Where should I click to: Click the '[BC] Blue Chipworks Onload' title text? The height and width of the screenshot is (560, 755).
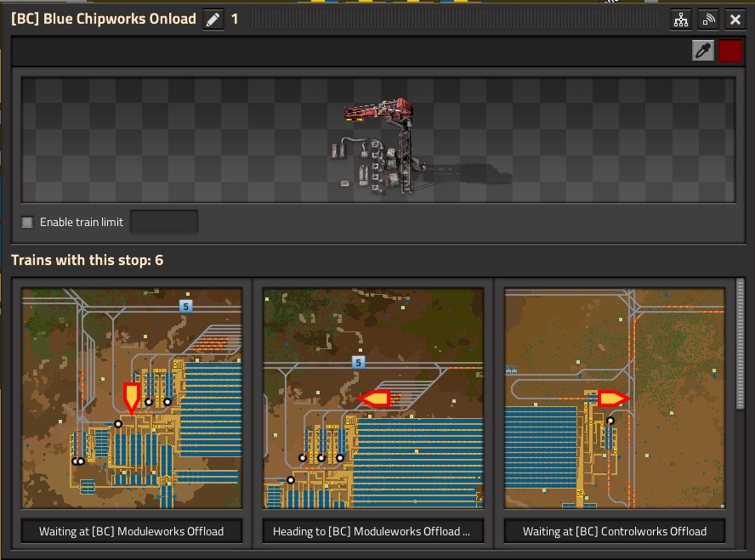click(x=104, y=19)
